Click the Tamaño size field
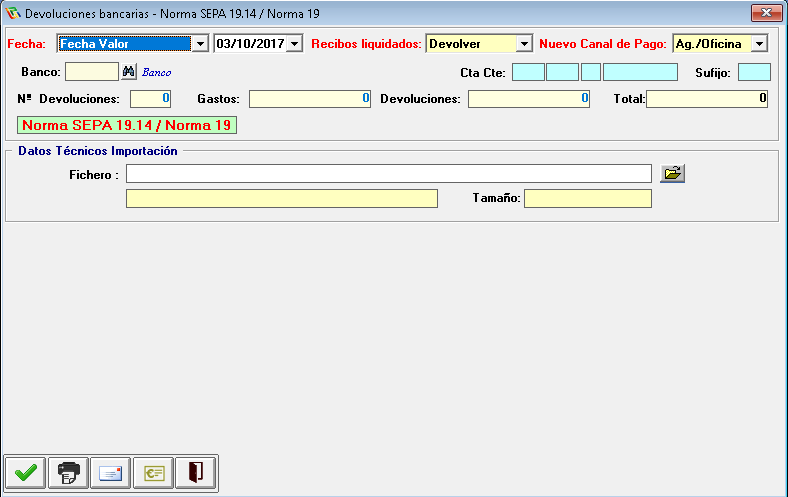This screenshot has height=497, width=788. click(x=588, y=198)
